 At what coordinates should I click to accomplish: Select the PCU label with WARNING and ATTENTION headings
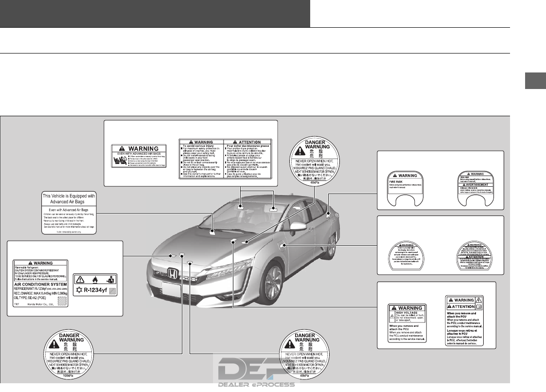pyautogui.click(x=464, y=321)
